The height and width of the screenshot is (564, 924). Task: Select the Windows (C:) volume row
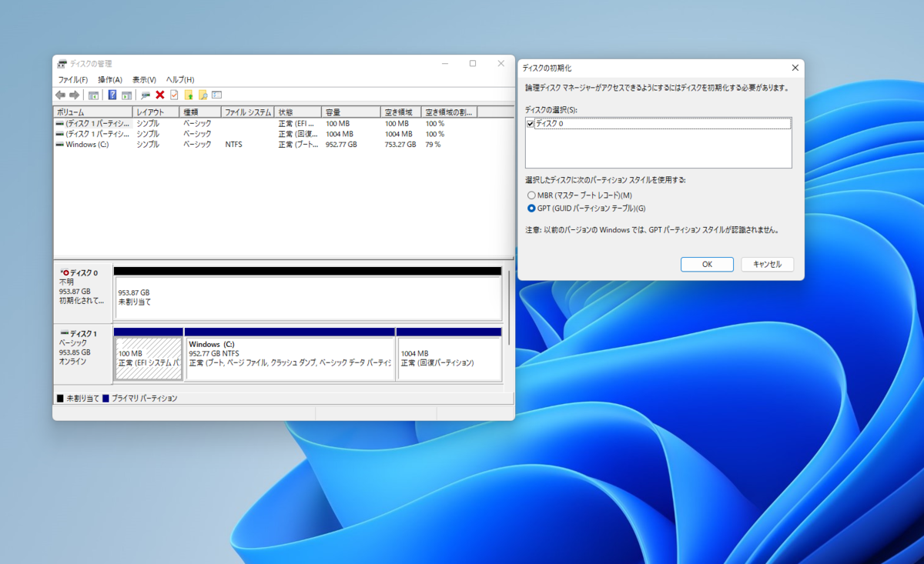(x=266, y=144)
